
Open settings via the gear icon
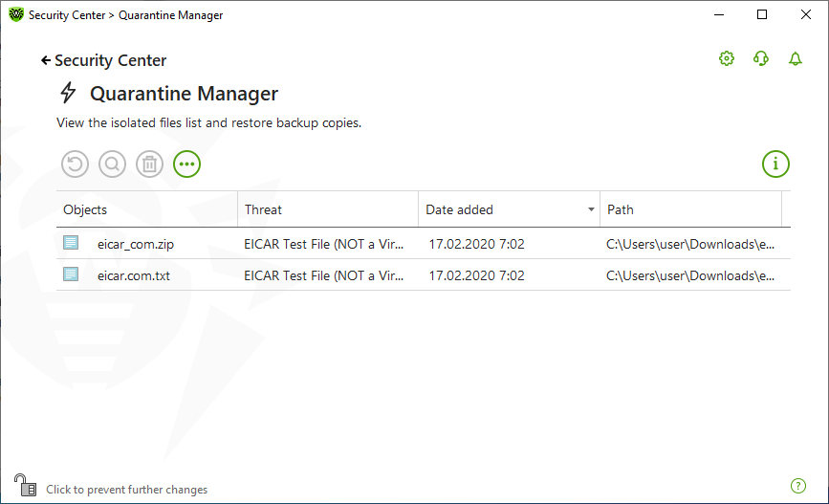point(727,58)
